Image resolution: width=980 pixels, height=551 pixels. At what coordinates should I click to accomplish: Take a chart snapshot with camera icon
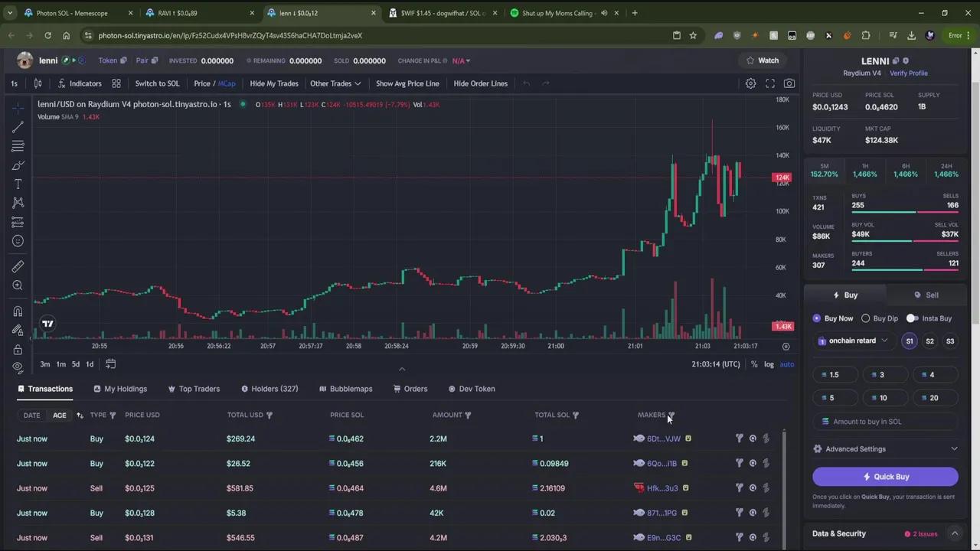(789, 83)
